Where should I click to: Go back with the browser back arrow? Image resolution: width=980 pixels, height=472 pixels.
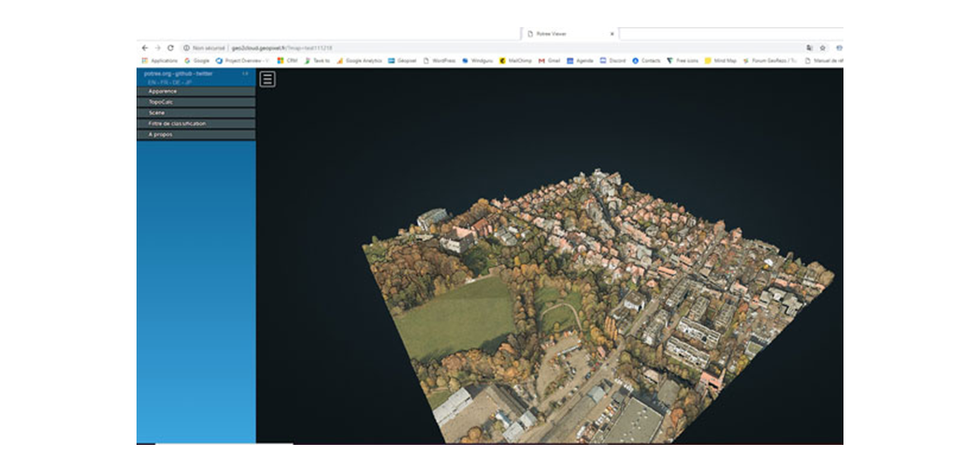pyautogui.click(x=145, y=48)
